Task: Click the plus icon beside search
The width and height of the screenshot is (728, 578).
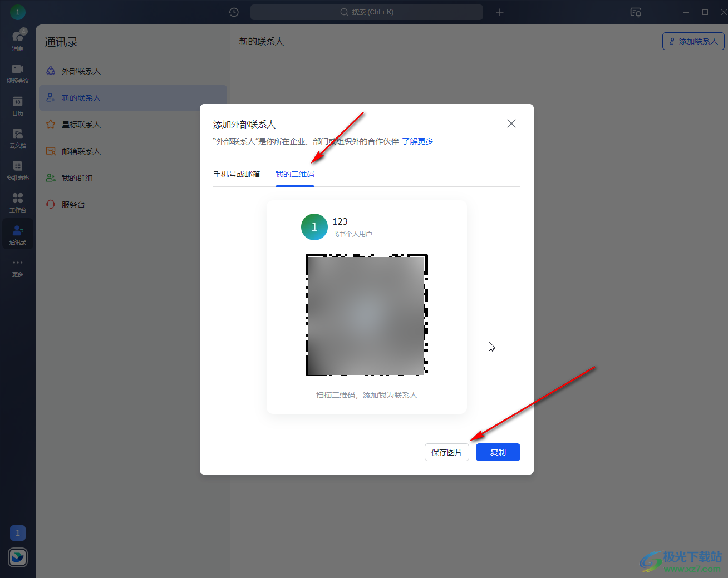Action: pyautogui.click(x=500, y=12)
